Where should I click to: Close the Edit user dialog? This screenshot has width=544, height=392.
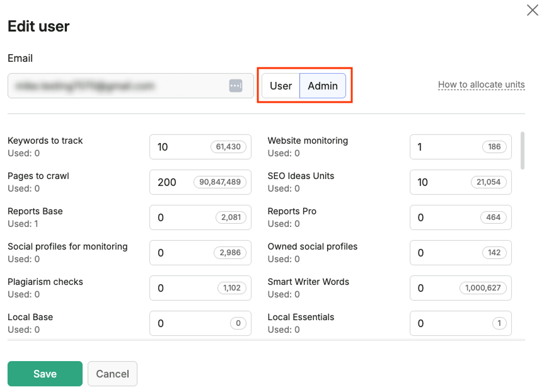pos(532,11)
